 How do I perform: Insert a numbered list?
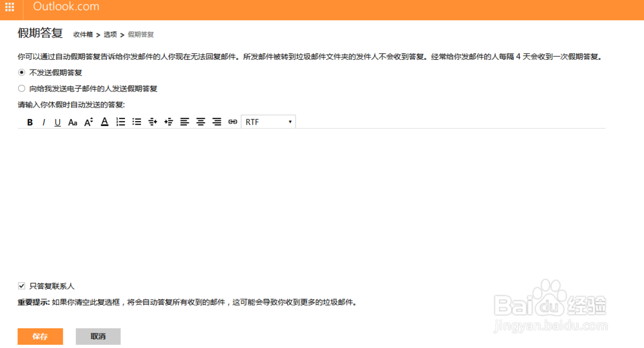coord(121,122)
